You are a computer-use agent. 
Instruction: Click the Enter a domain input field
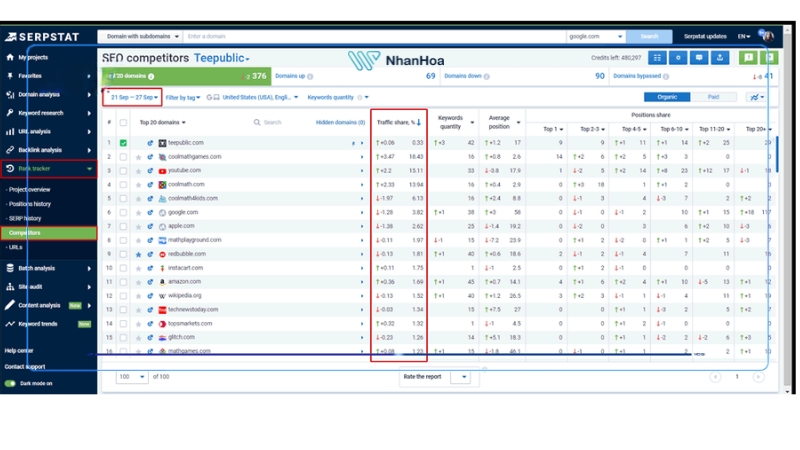pos(374,36)
